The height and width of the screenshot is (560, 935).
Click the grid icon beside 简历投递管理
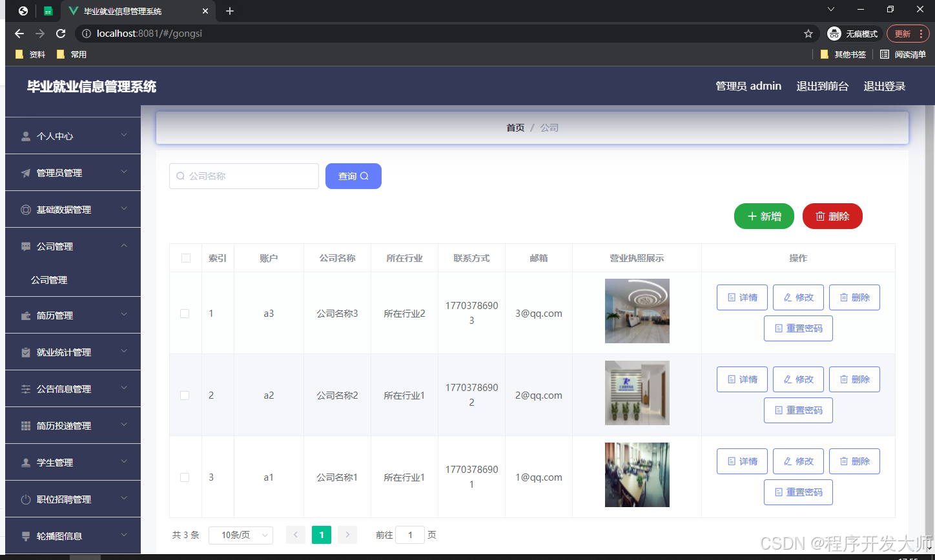click(26, 426)
